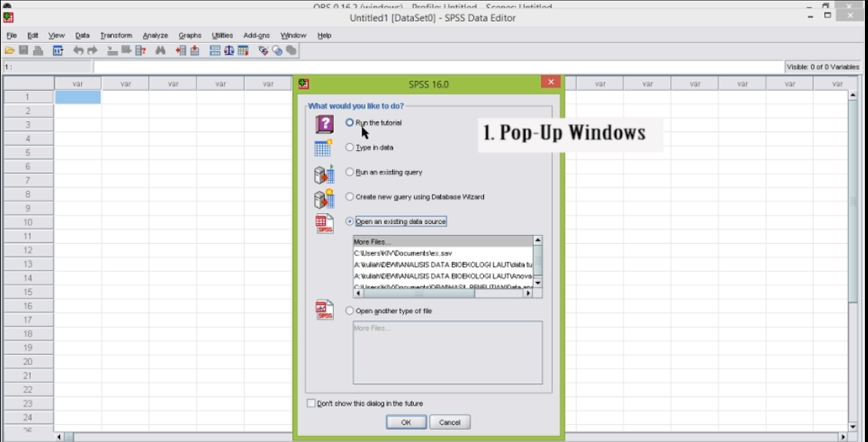Click the Weight Cases scale icon

pos(229,50)
